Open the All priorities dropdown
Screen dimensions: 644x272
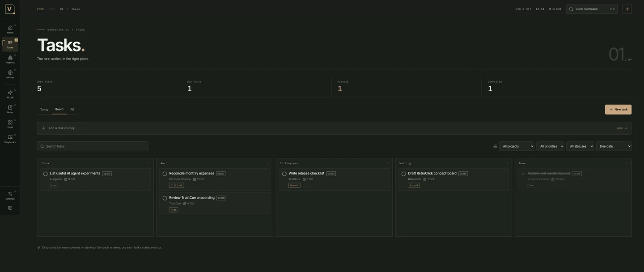(x=550, y=146)
